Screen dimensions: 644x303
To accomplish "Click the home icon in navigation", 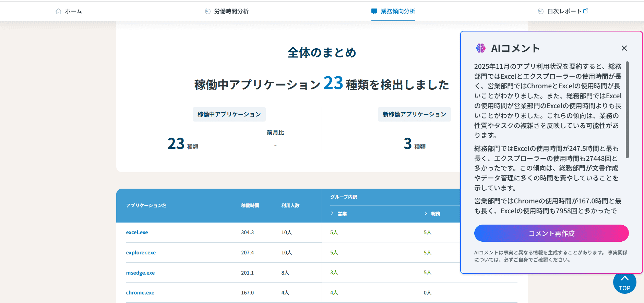I will click(x=58, y=11).
